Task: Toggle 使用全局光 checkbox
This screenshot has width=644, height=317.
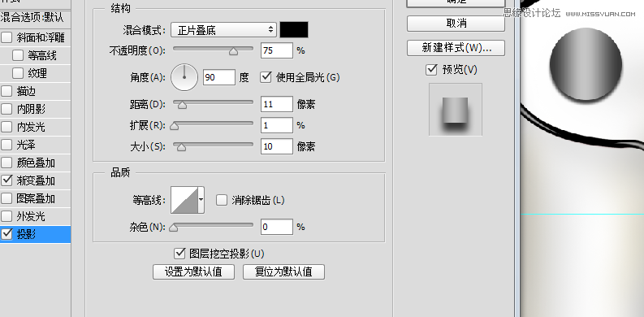Action: pyautogui.click(x=266, y=77)
